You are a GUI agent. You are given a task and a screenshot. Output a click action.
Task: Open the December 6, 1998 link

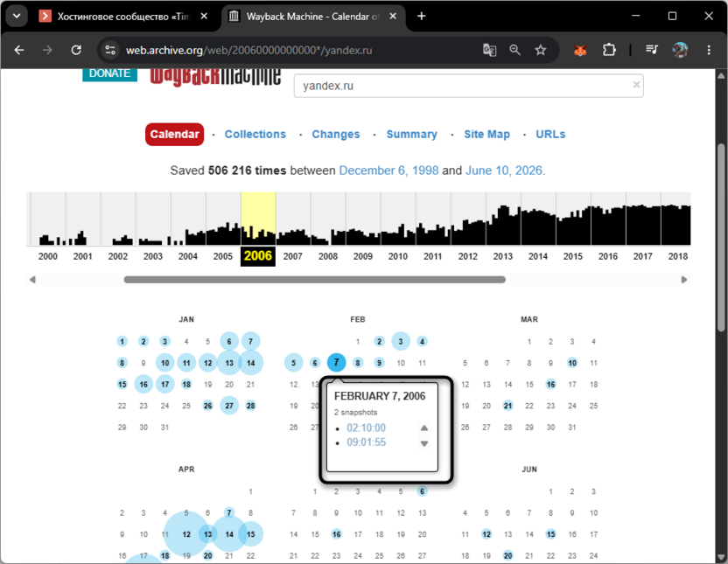(388, 171)
